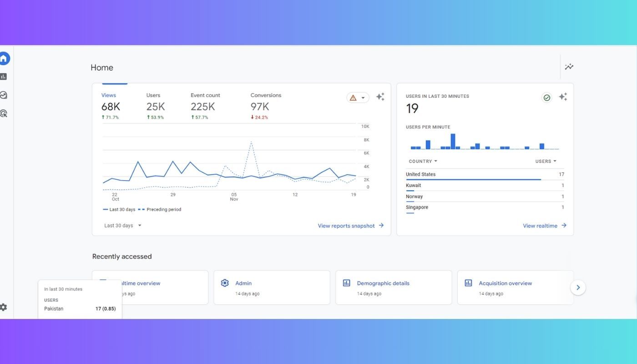Open the Demographic details card
The image size is (637, 364).
[394, 288]
